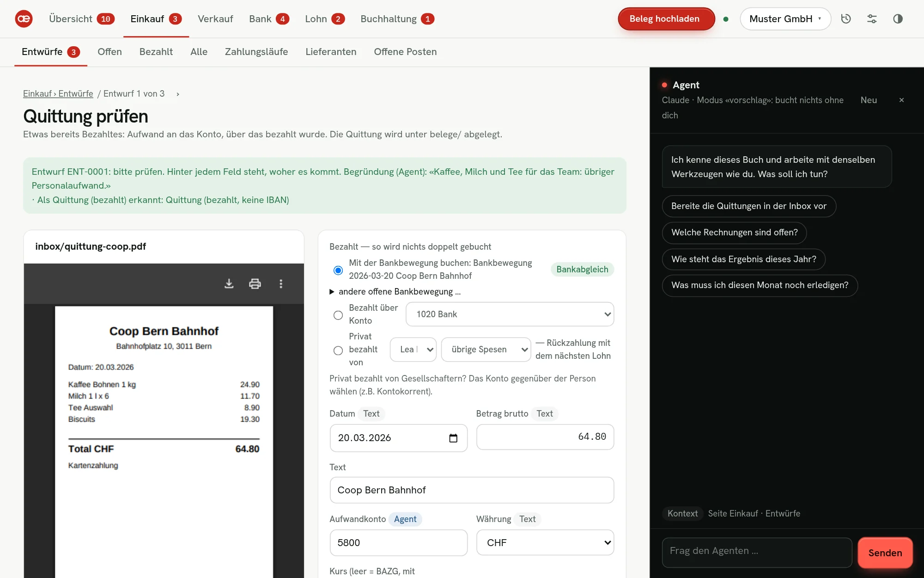Close the Agent panel
The image size is (924, 578).
coord(901,100)
